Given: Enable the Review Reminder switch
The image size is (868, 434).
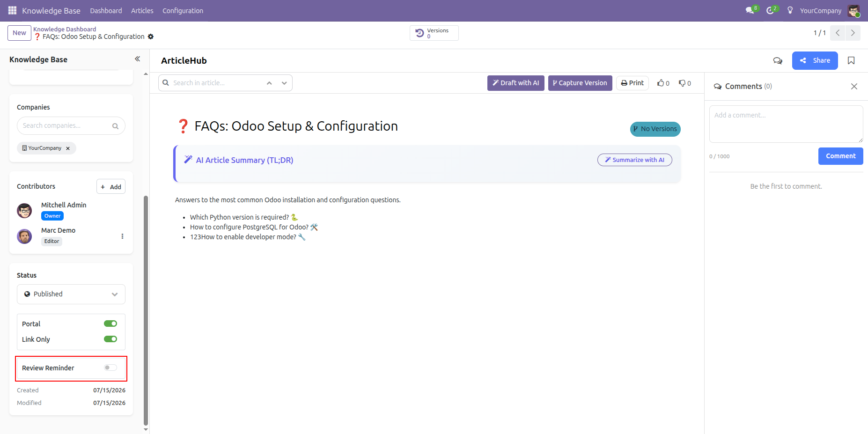Looking at the screenshot, I should point(110,368).
